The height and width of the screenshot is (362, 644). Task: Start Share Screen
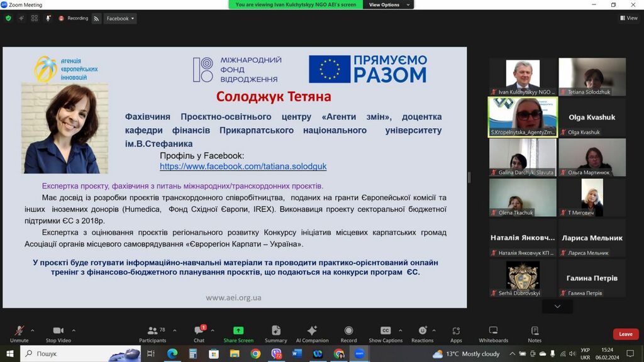pos(238,334)
